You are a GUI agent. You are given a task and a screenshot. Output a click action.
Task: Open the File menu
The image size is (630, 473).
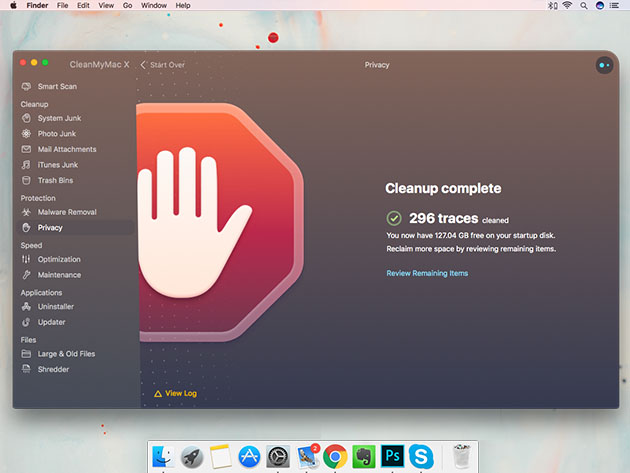click(x=62, y=6)
